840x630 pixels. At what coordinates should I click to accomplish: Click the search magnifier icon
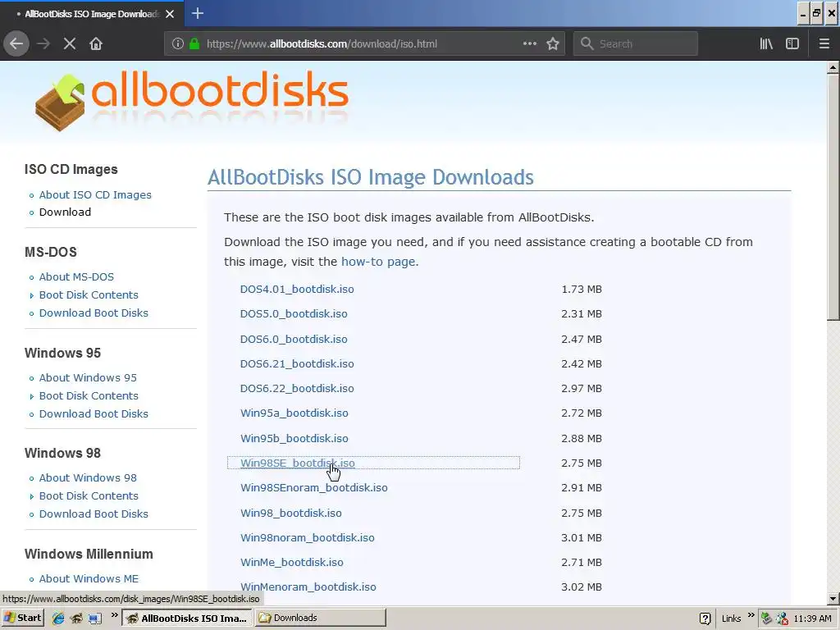click(x=587, y=44)
